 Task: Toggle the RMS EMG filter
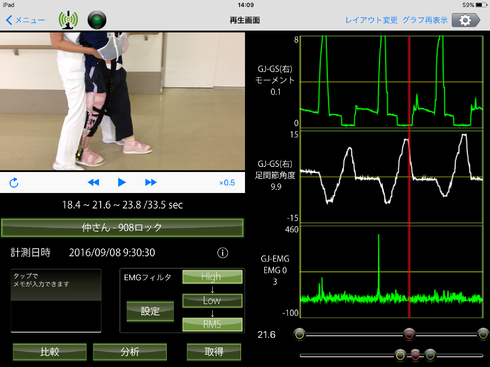(x=212, y=324)
